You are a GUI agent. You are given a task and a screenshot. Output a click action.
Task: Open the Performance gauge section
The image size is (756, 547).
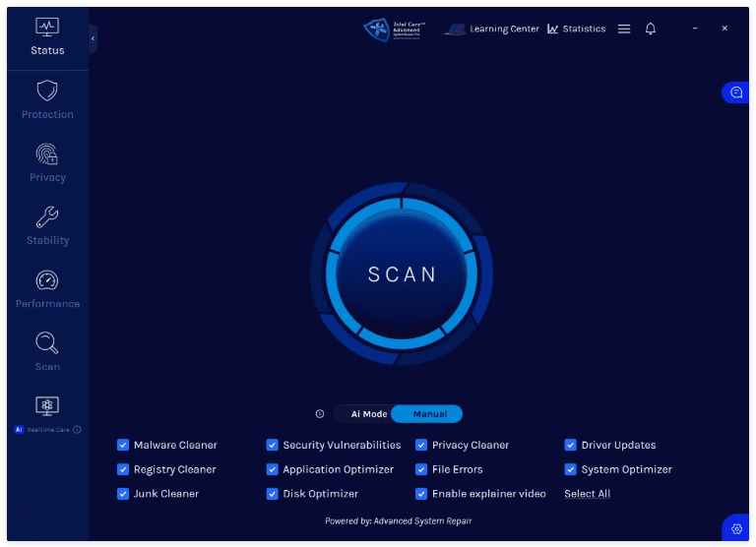[x=47, y=289]
